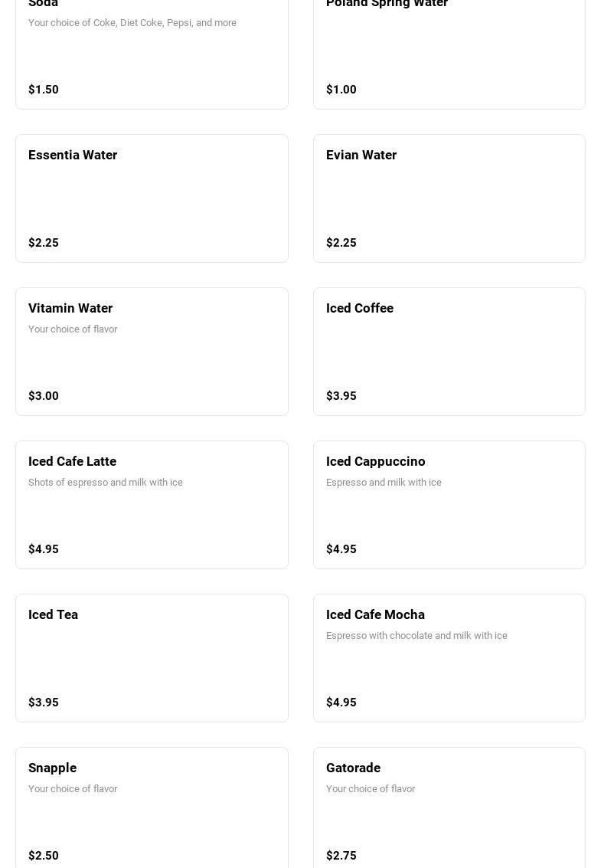The image size is (601, 868).
Task: Open the Gatorade menu card
Action: pyautogui.click(x=449, y=808)
